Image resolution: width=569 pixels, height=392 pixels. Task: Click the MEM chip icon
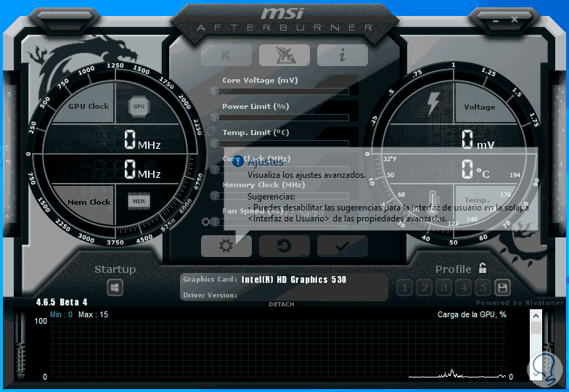(139, 201)
